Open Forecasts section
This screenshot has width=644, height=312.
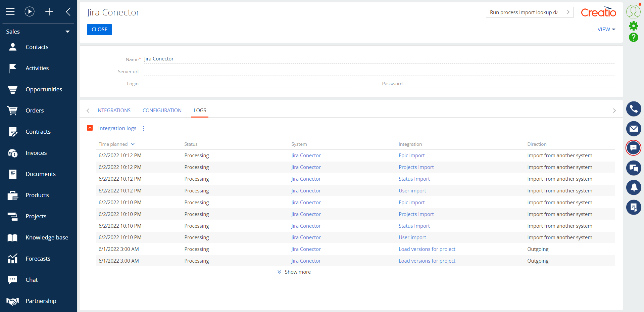[38, 259]
